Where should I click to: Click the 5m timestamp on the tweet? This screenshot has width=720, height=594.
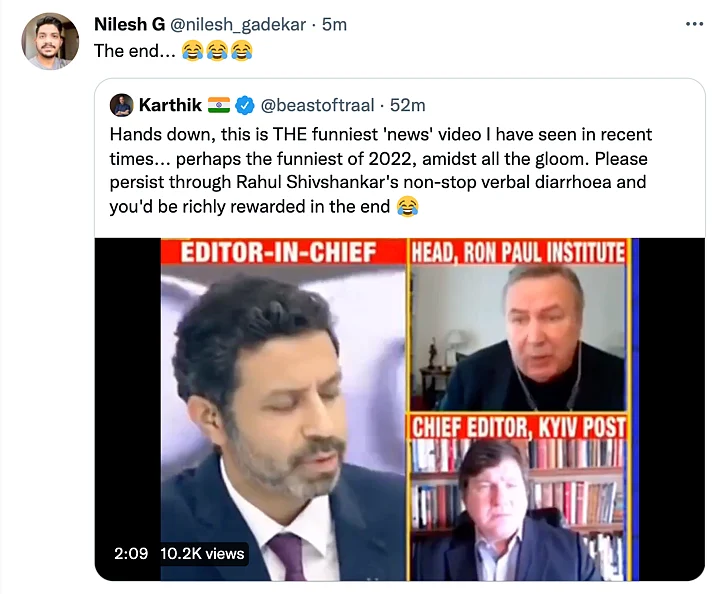click(x=334, y=24)
